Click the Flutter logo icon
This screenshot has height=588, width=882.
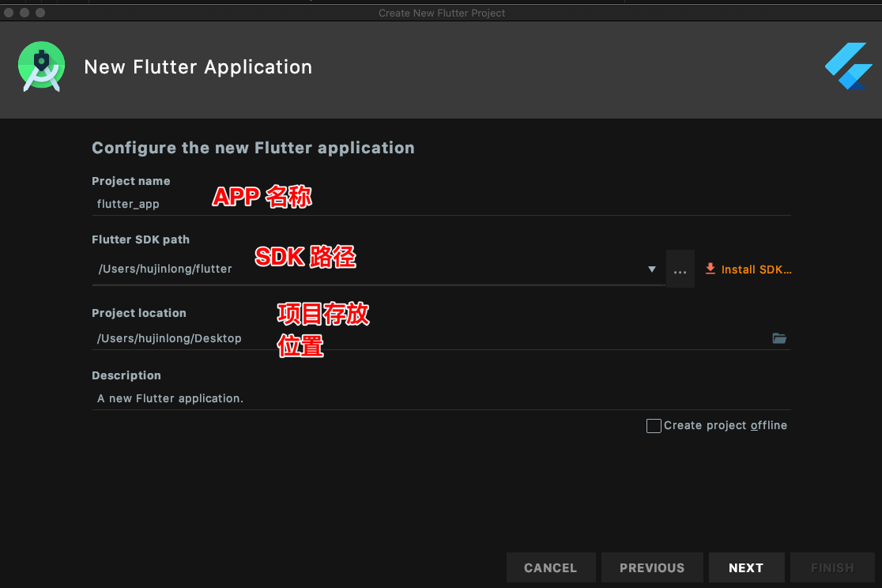tap(848, 66)
